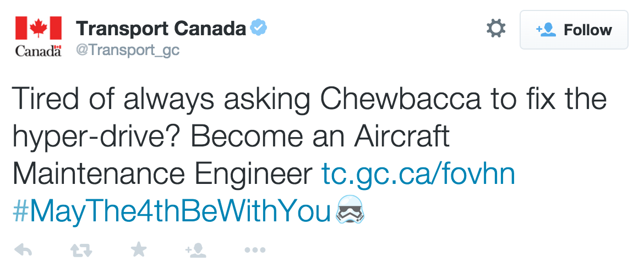Favorite the tweet with the star icon
Screen dimensions: 644x272
tap(139, 251)
